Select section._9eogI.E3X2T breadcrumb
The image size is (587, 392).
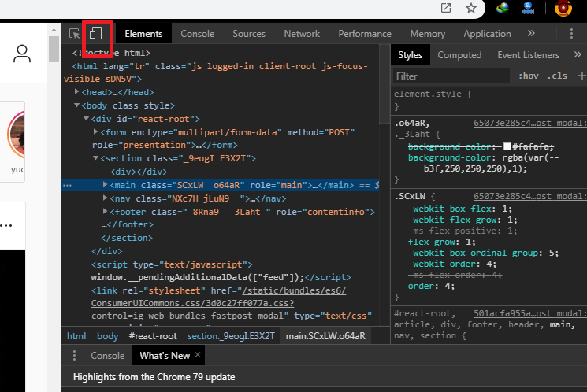[231, 336]
